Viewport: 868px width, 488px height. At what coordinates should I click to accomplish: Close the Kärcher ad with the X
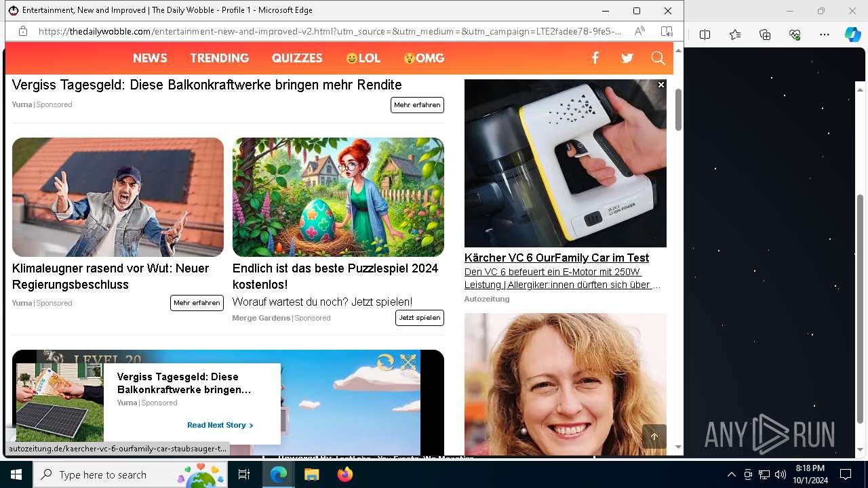(x=661, y=85)
